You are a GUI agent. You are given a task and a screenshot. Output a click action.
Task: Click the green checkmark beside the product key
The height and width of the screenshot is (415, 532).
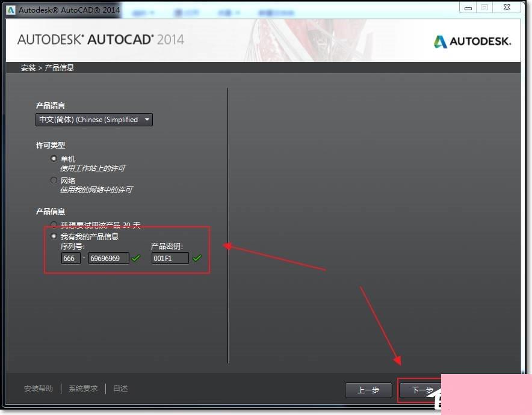tap(197, 259)
